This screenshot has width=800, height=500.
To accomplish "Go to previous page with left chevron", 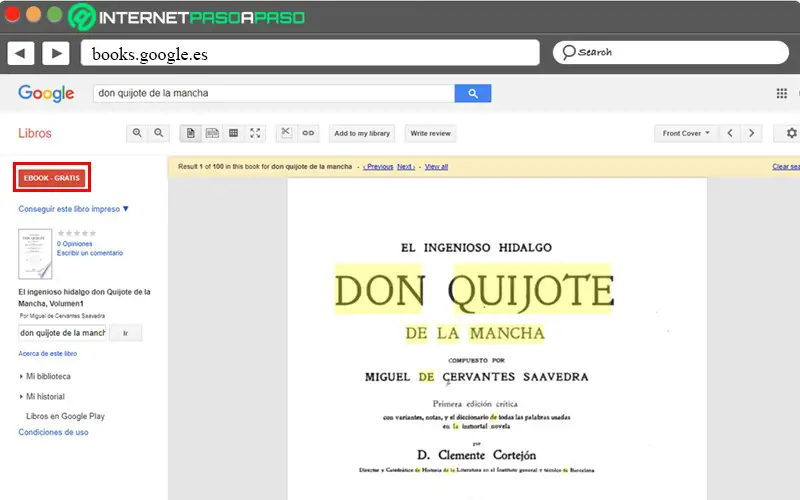I will coord(730,133).
